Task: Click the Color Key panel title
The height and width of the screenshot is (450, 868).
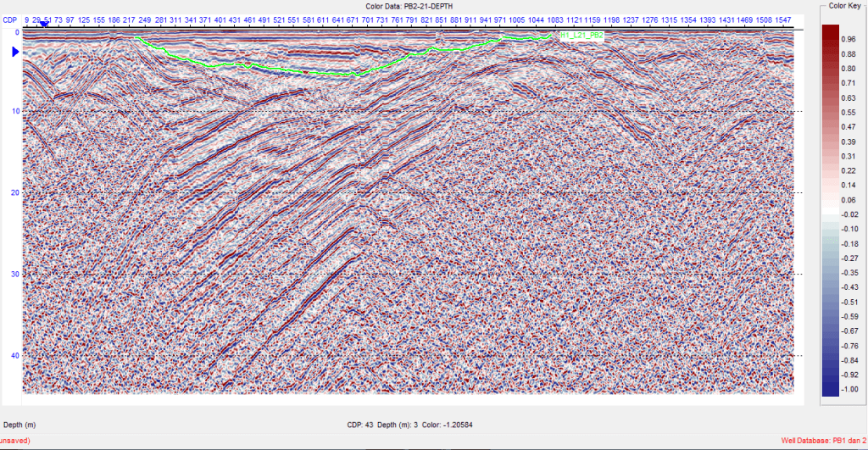Action: [x=843, y=6]
